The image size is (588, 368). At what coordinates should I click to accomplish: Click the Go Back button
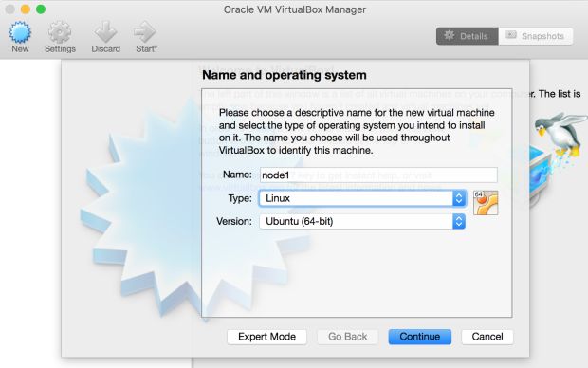pos(348,337)
